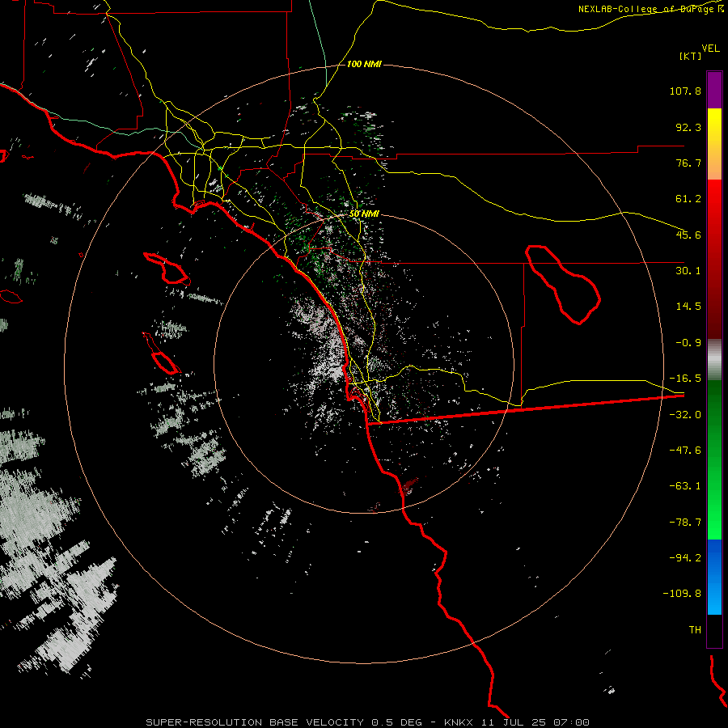Click the yellow-orange segment of the color bar
The width and height of the screenshot is (728, 728).
point(714,144)
